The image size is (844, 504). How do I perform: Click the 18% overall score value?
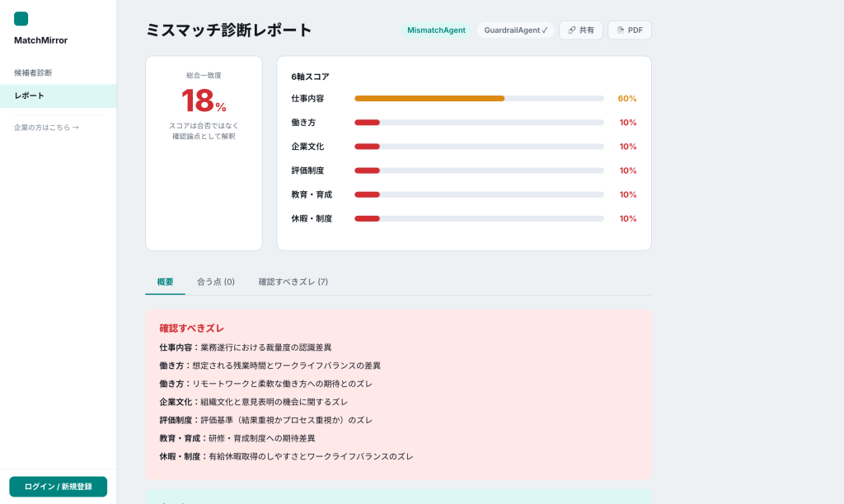(x=204, y=100)
